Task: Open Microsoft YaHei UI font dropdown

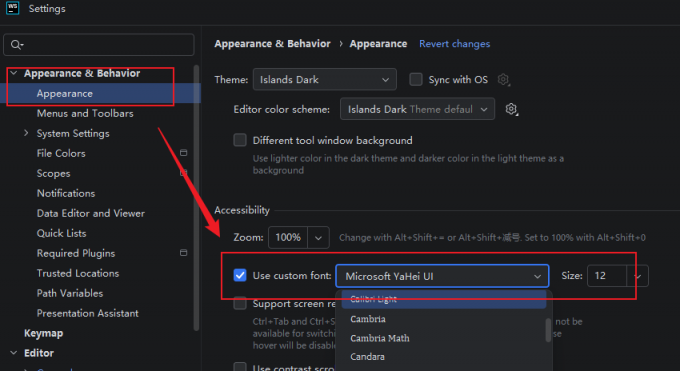Action: pyautogui.click(x=442, y=276)
